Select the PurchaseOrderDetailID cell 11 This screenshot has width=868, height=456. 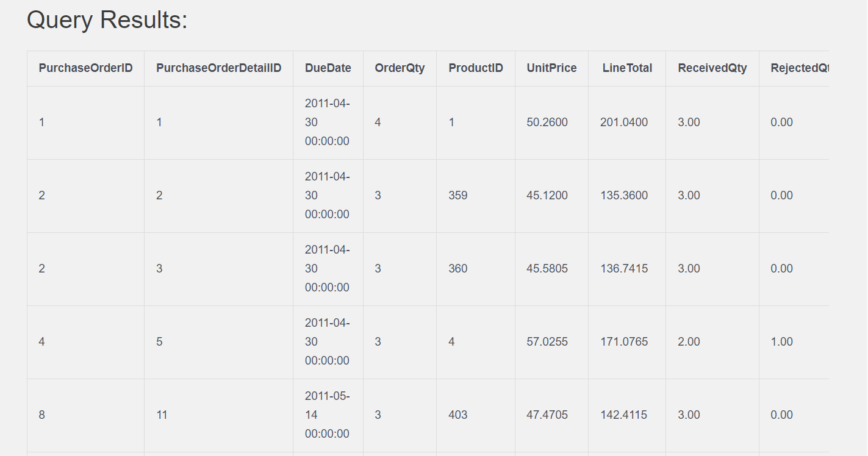(x=162, y=415)
